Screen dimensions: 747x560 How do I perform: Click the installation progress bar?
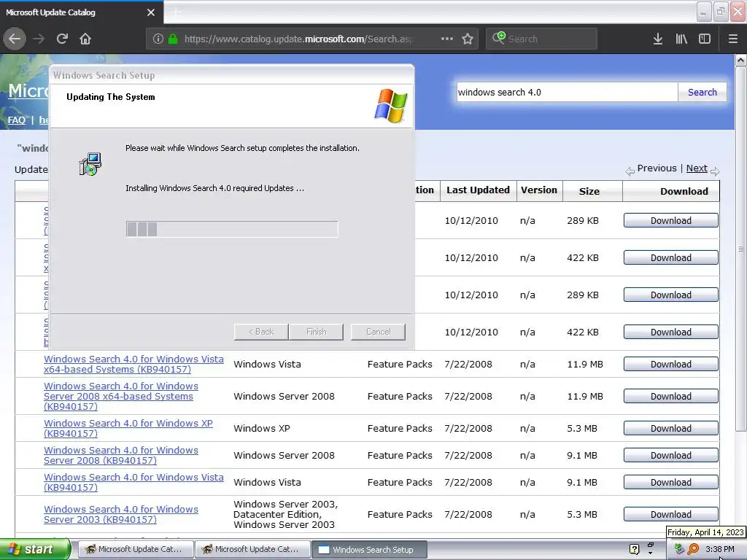pos(232,229)
